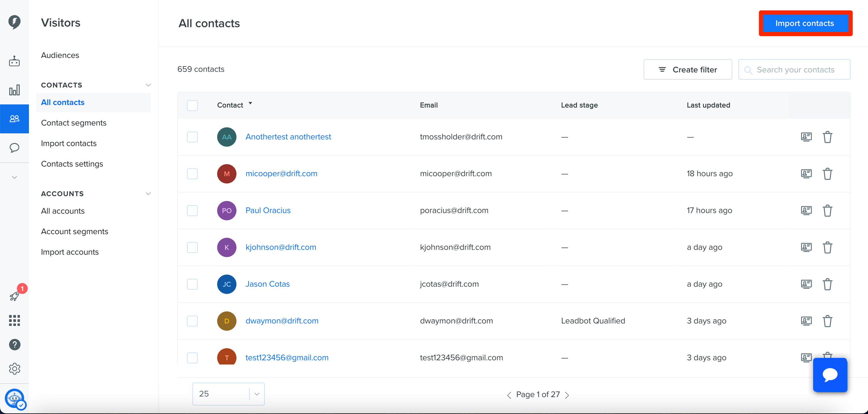Open Contacts settings menu item
Image resolution: width=868 pixels, height=414 pixels.
(72, 164)
